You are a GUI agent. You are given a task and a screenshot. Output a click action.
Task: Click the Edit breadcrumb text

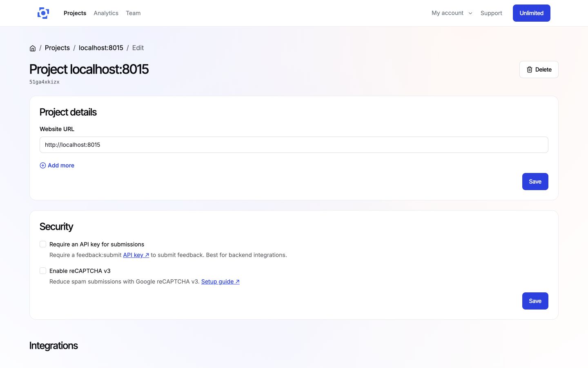pyautogui.click(x=138, y=48)
